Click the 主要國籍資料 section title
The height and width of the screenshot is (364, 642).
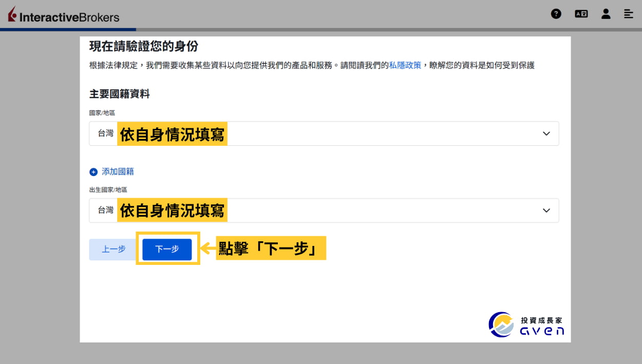point(120,94)
